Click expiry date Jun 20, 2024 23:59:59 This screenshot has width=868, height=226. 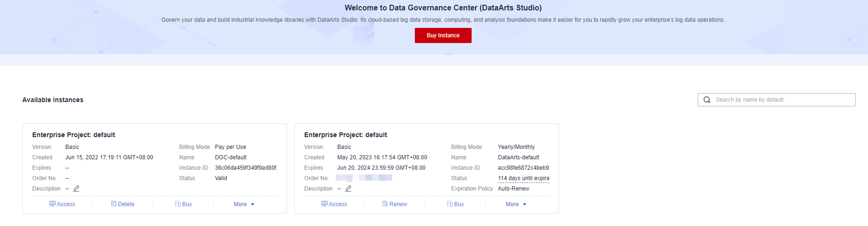click(381, 168)
